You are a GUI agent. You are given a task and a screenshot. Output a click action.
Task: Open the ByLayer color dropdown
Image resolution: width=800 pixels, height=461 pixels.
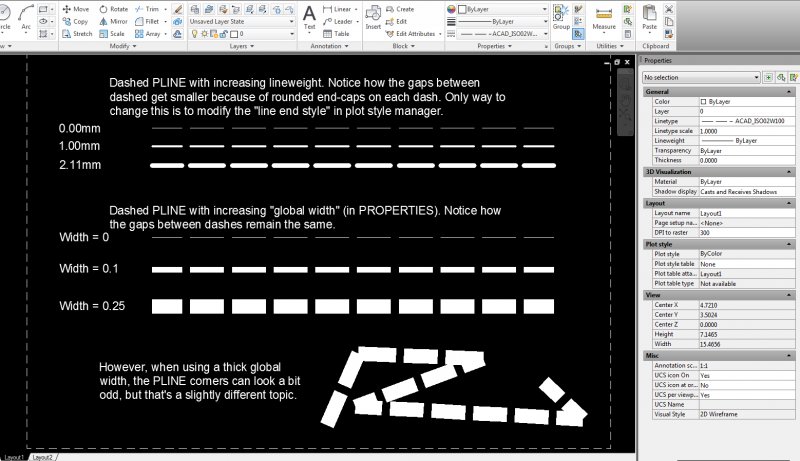point(503,9)
